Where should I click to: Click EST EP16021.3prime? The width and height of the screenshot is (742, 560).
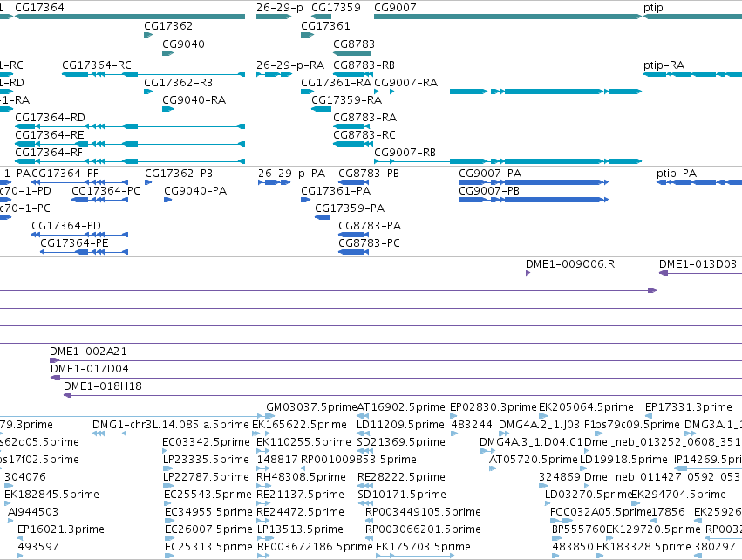click(60, 529)
